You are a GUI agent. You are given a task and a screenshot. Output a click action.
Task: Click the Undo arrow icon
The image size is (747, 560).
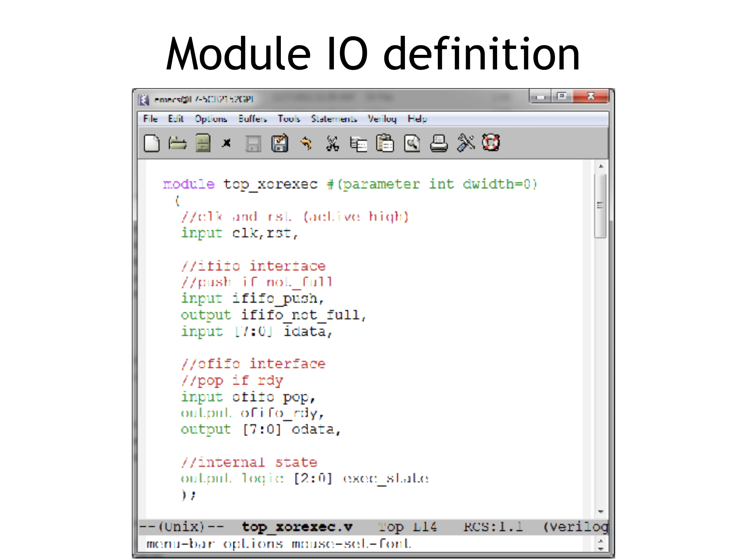(306, 143)
